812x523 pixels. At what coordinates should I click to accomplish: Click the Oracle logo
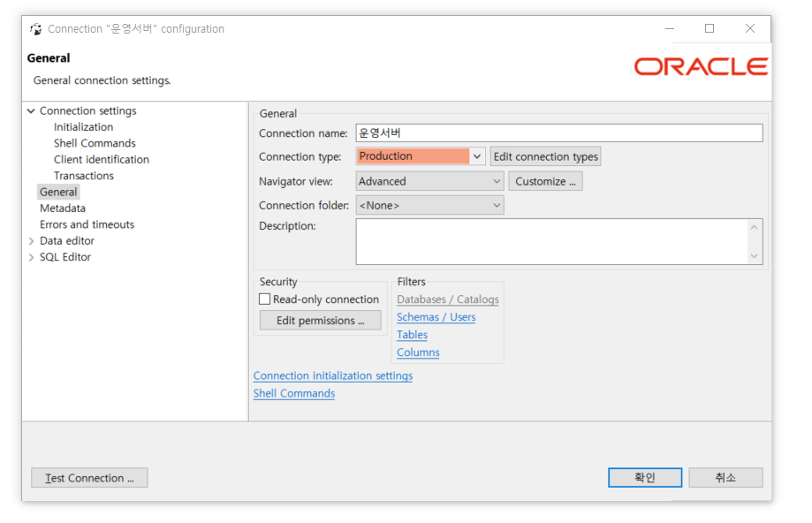[701, 67]
